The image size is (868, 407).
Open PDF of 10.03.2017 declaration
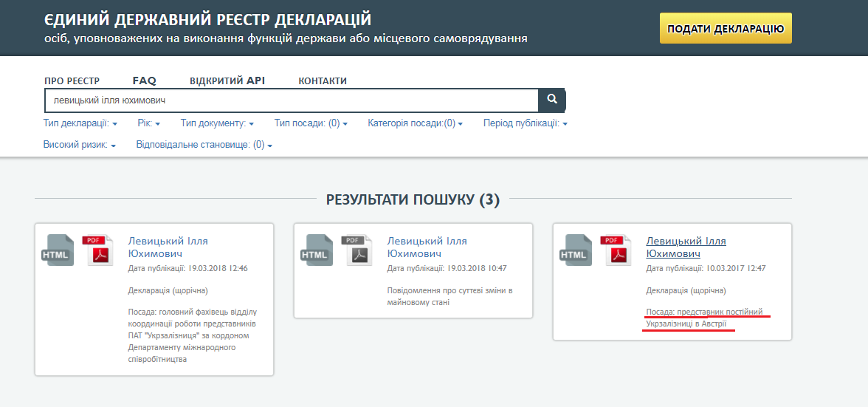[616, 250]
